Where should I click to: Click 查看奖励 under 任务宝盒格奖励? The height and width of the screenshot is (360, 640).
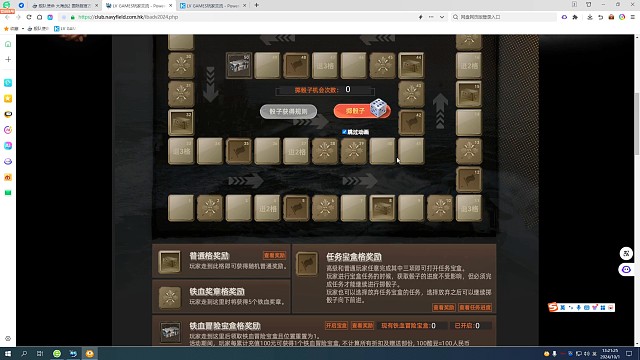[x=444, y=307]
